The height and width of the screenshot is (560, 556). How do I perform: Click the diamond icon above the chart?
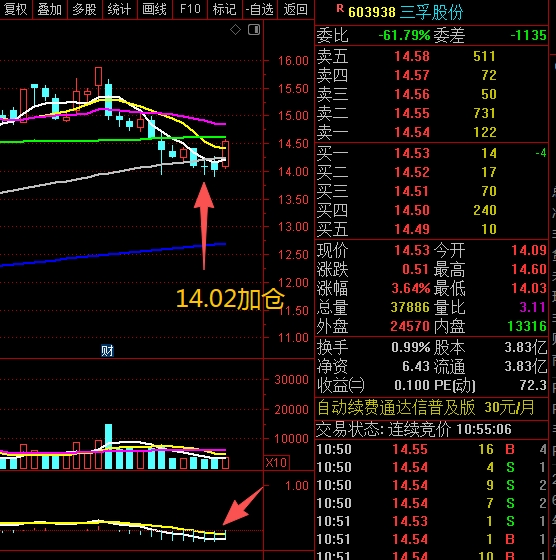[x=235, y=30]
